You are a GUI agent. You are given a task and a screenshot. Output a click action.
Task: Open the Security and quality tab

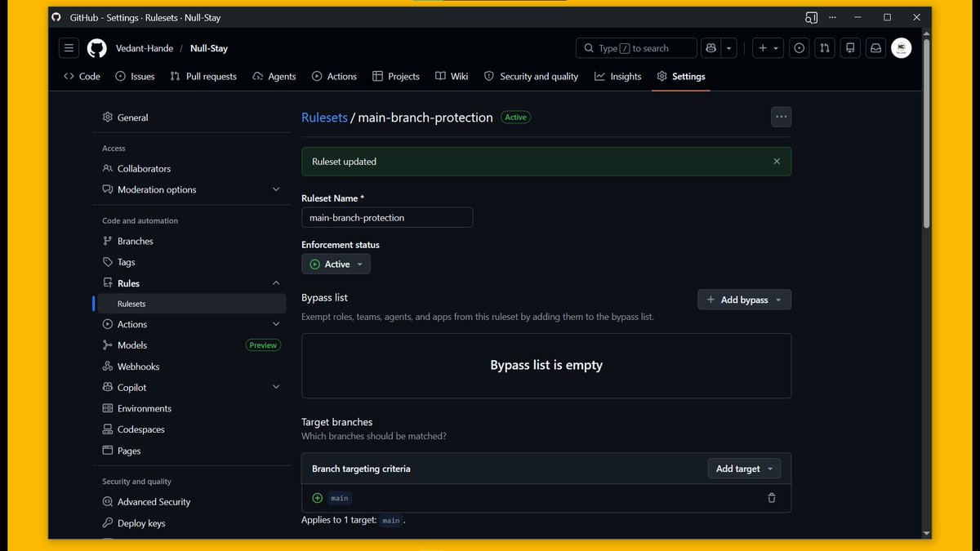coord(531,76)
